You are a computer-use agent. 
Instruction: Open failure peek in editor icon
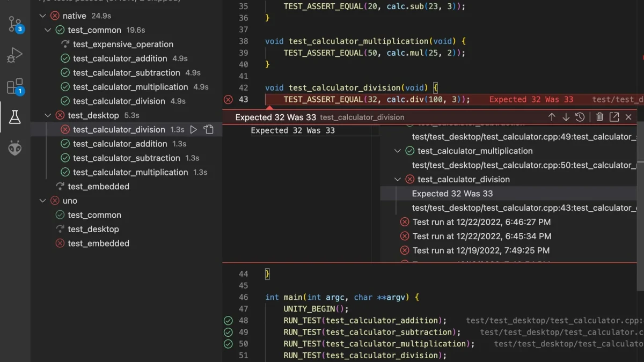[614, 117]
